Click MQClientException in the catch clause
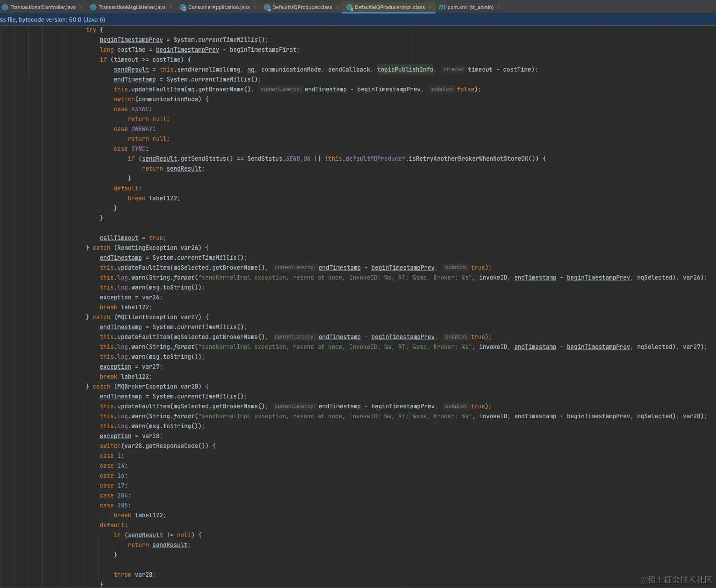 pyautogui.click(x=147, y=317)
